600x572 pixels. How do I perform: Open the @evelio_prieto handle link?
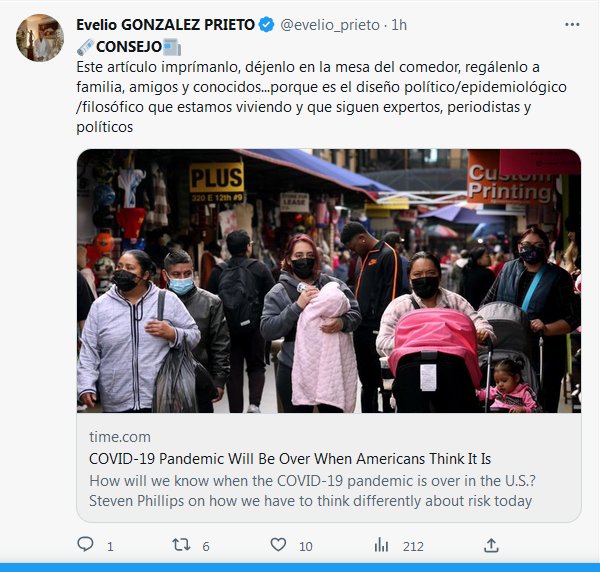pyautogui.click(x=330, y=25)
